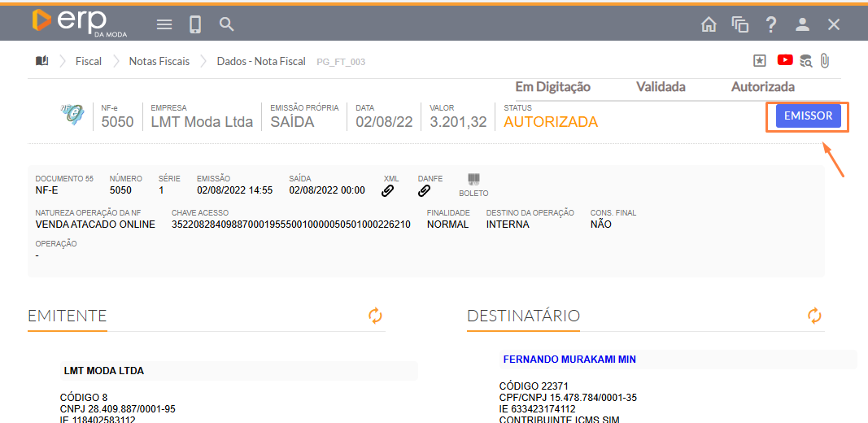
Task: Open the hamburger main menu
Action: point(164,24)
